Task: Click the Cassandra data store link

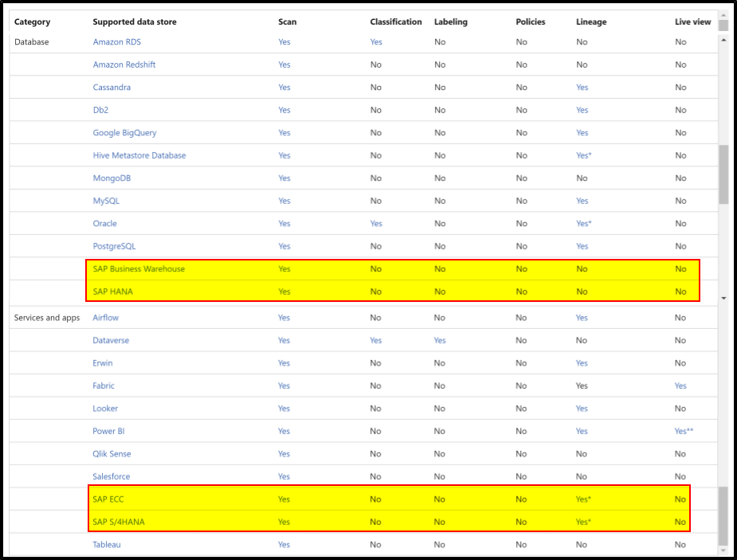Action: 112,87
